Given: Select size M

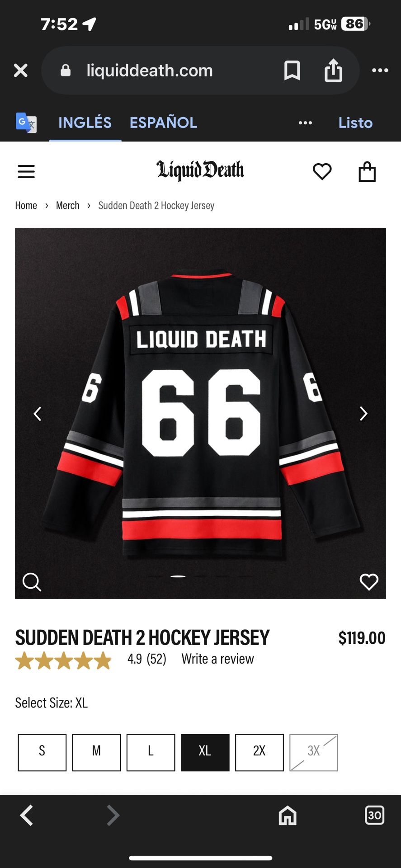Looking at the screenshot, I should pos(96,752).
